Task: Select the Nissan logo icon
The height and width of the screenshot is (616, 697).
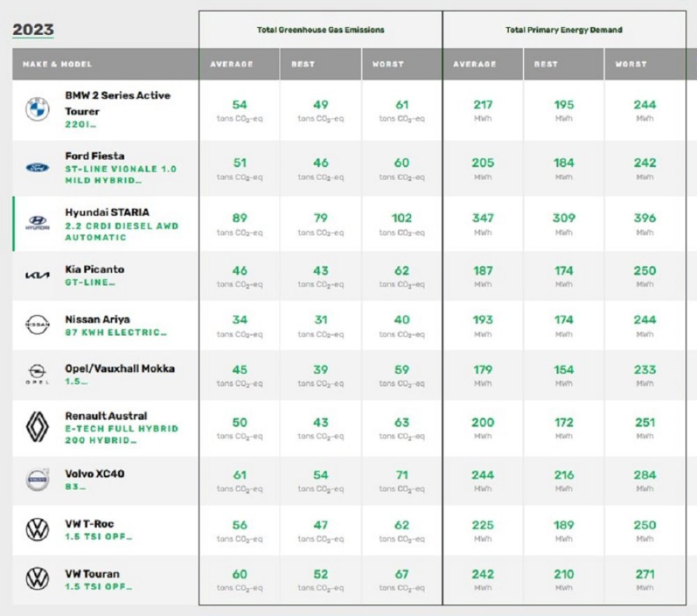Action: pos(38,325)
